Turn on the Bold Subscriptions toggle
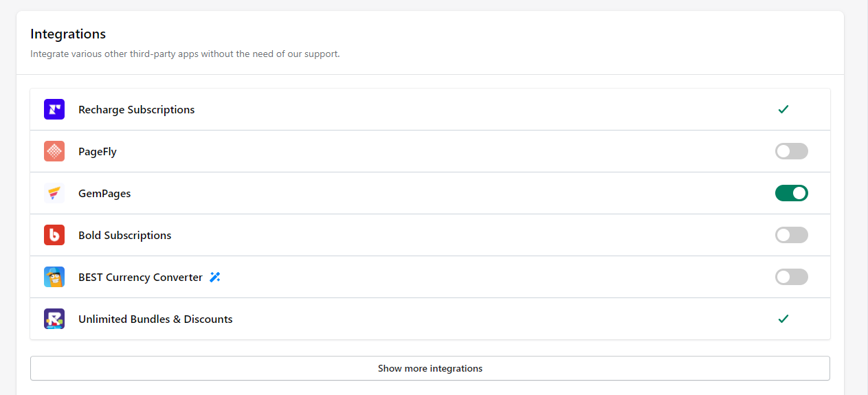868x395 pixels. tap(791, 235)
